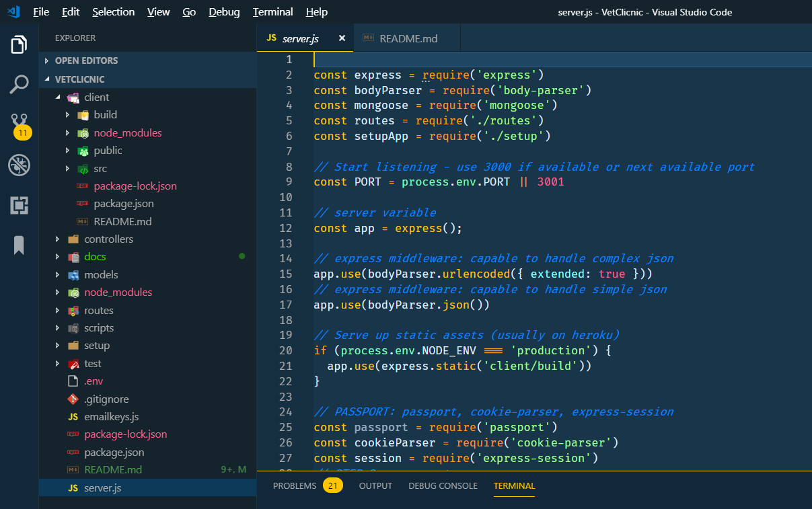
Task: Open root README.md marked 9+, M
Action: pyautogui.click(x=147, y=470)
